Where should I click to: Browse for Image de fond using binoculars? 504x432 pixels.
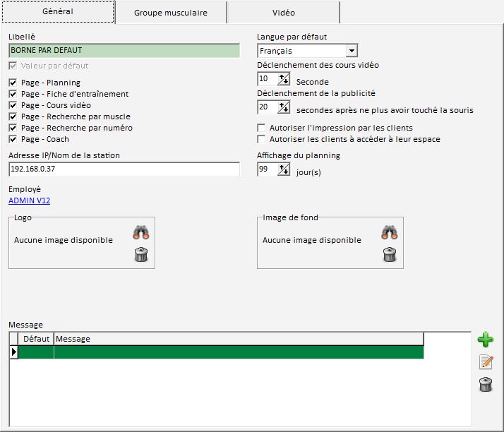[390, 232]
